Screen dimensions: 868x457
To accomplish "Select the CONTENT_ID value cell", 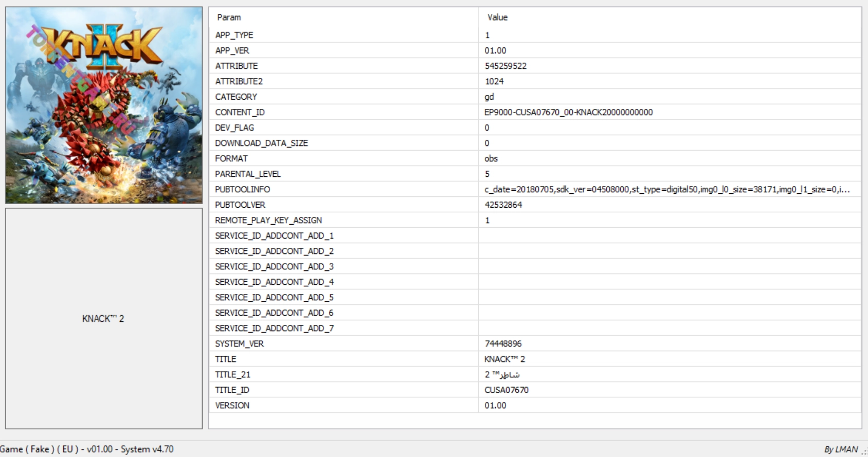I will (x=568, y=112).
